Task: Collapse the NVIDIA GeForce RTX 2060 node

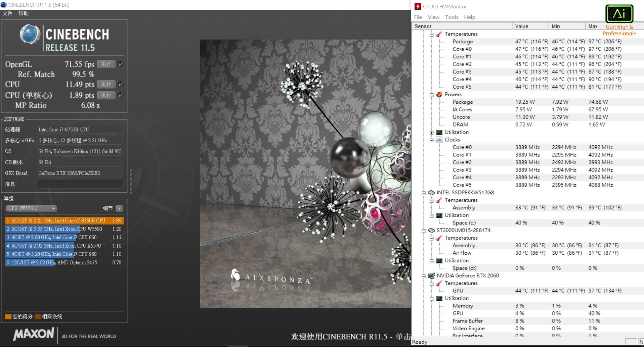Action: click(x=424, y=276)
